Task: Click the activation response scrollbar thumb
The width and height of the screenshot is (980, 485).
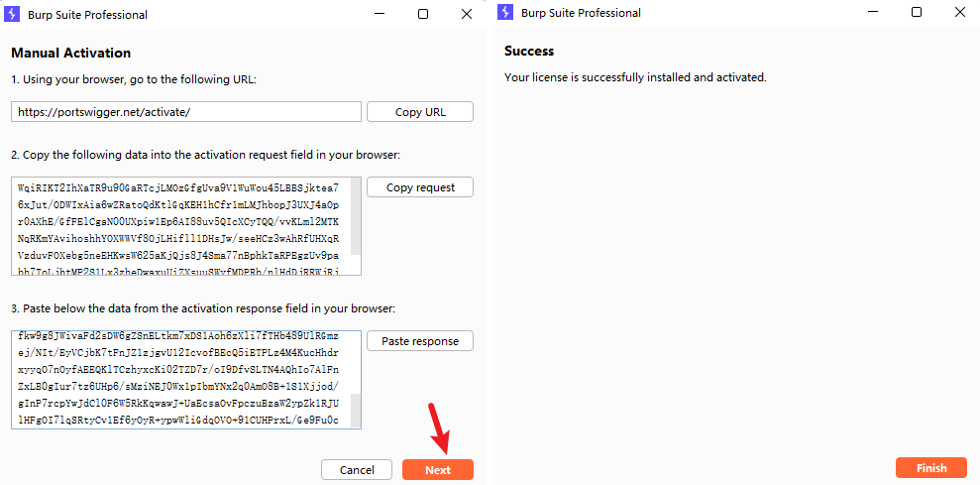Action: point(356,410)
